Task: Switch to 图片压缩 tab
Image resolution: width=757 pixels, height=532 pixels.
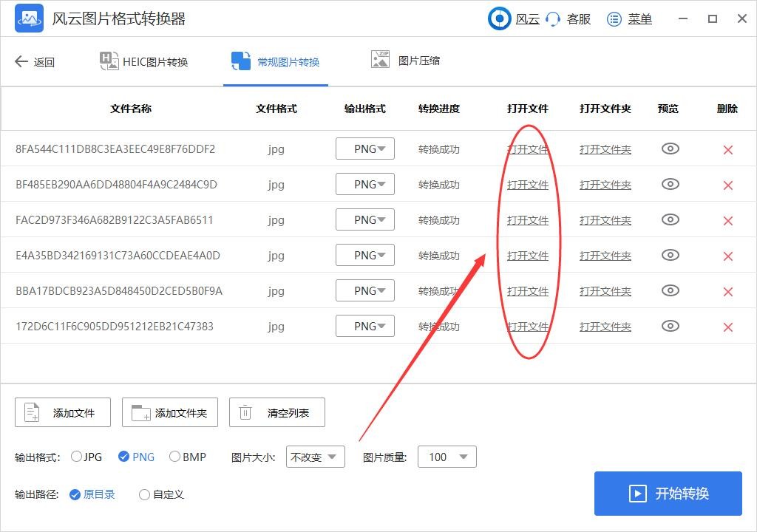Action: pos(405,61)
